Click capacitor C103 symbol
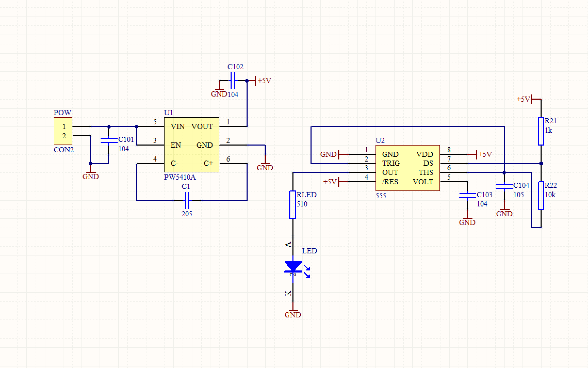This screenshot has width=588, height=368. click(467, 195)
